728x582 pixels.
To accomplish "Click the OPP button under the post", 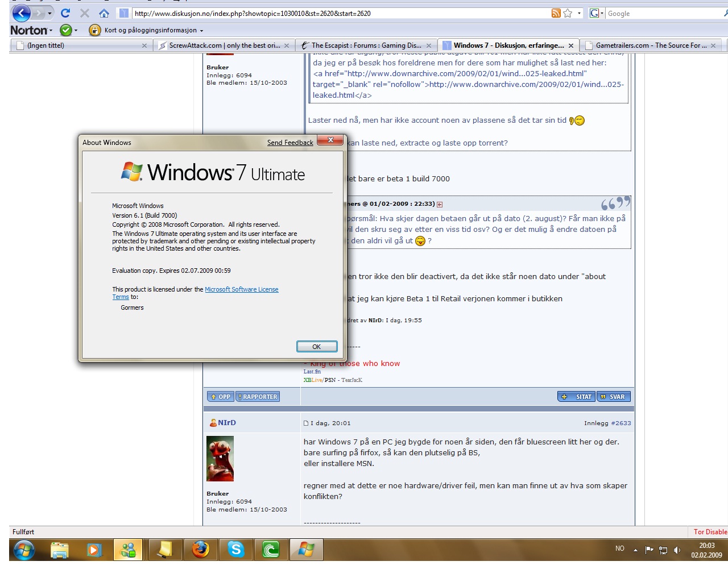I will 221,397.
